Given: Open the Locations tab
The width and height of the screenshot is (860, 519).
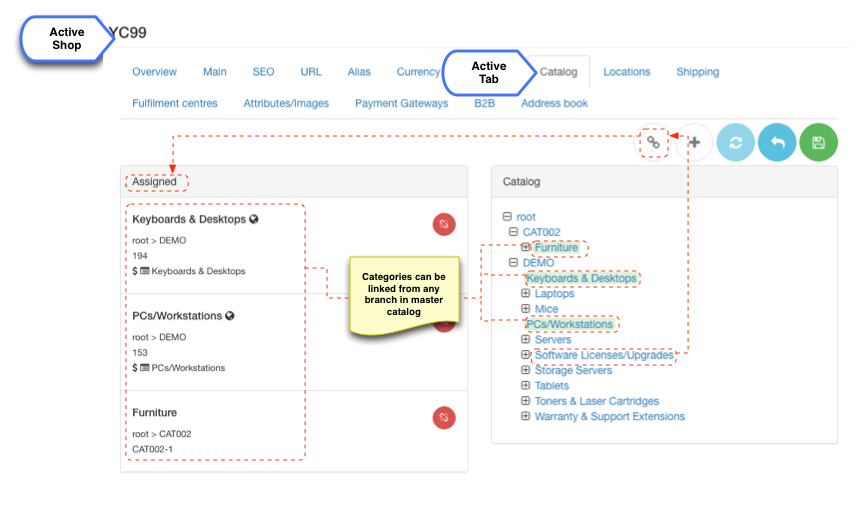Looking at the screenshot, I should pos(627,72).
